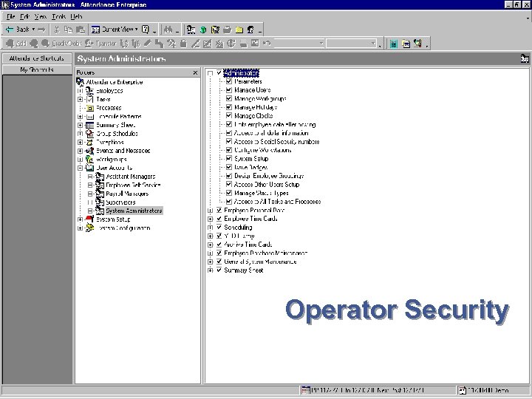Toggle the Issue Badges checkbox
Screen dimensions: 532x399
tap(229, 167)
